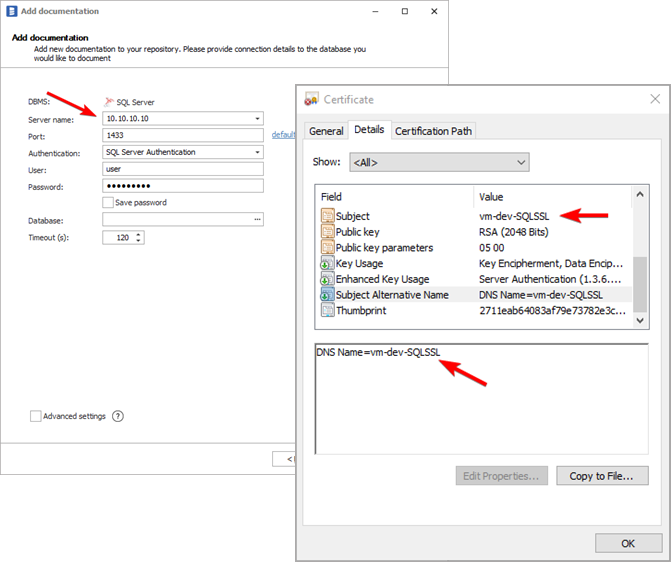Click DNS Name text in detail box
The image size is (671, 562).
click(x=378, y=352)
